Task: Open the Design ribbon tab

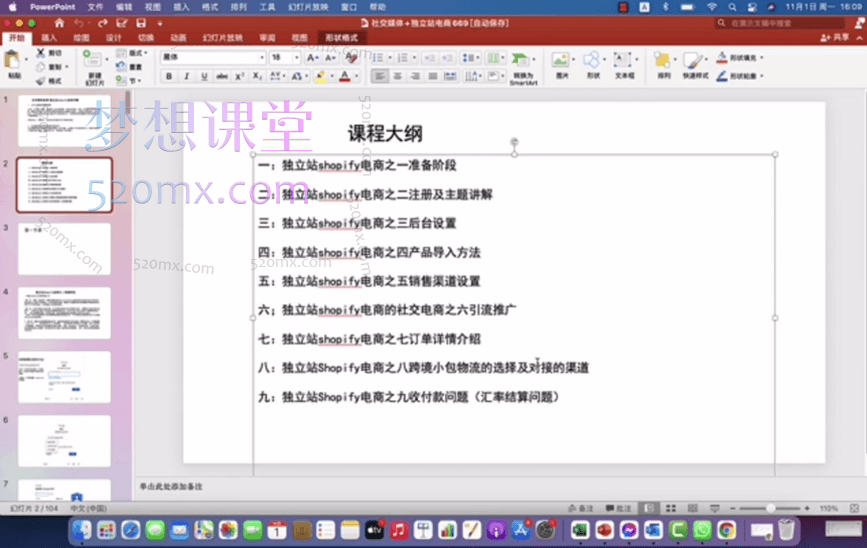Action: point(113,38)
